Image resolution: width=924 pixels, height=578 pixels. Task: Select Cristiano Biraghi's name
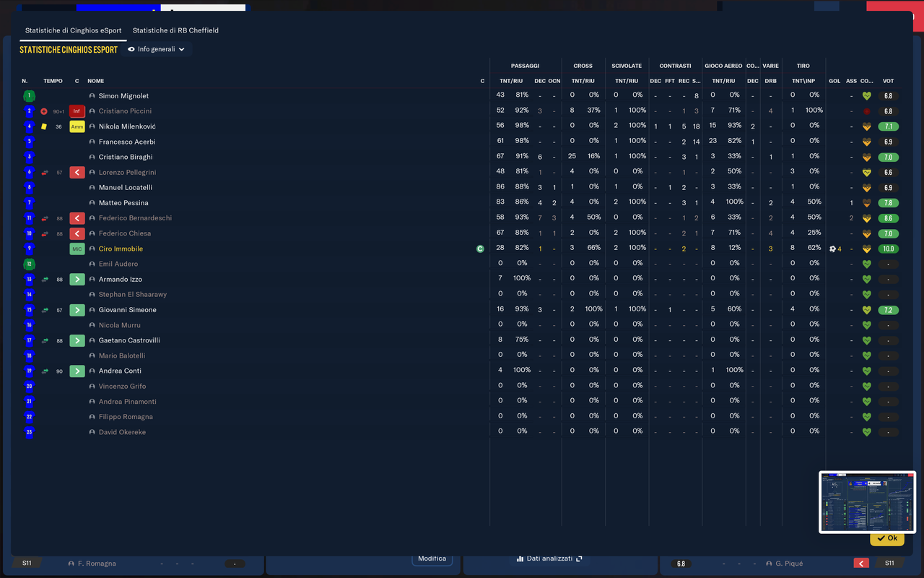(x=126, y=158)
